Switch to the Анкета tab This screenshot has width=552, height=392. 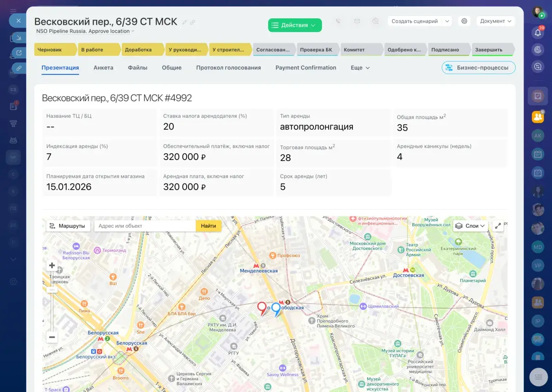click(x=103, y=68)
